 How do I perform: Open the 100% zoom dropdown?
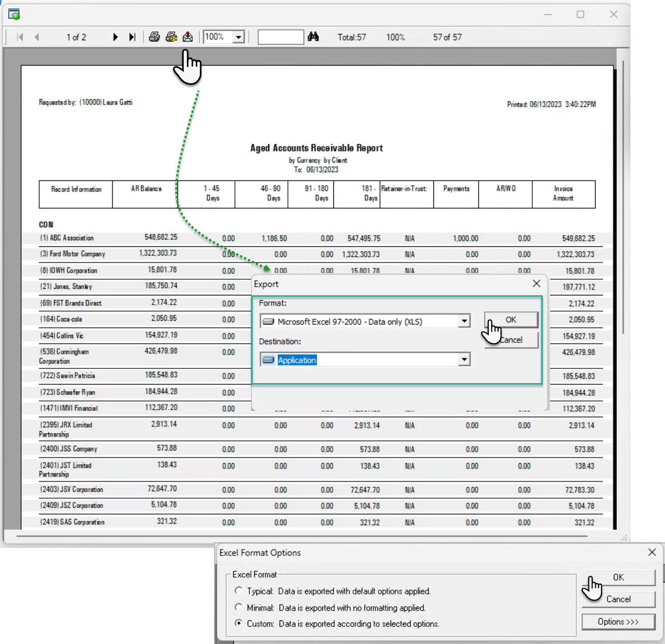pos(239,37)
